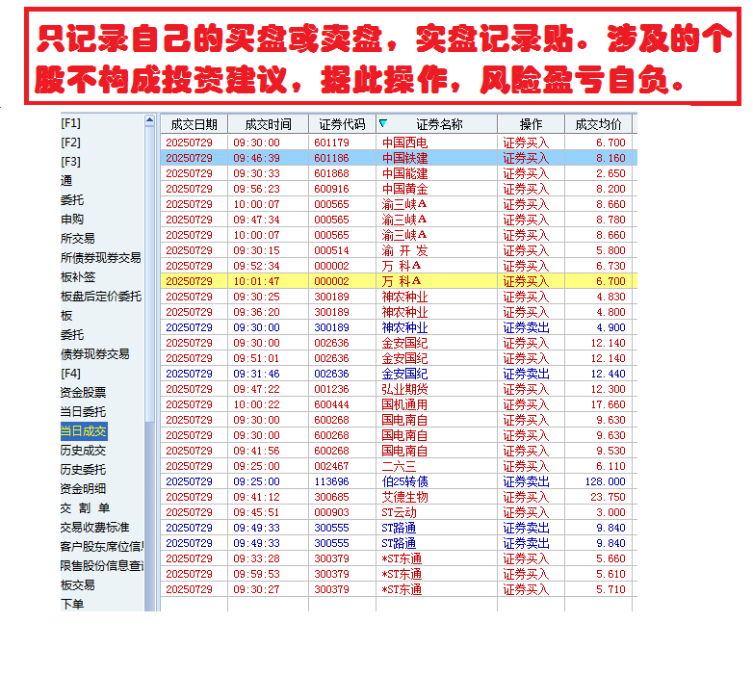Open 限售股份信息查询 in the sidebar

pyautogui.click(x=102, y=565)
